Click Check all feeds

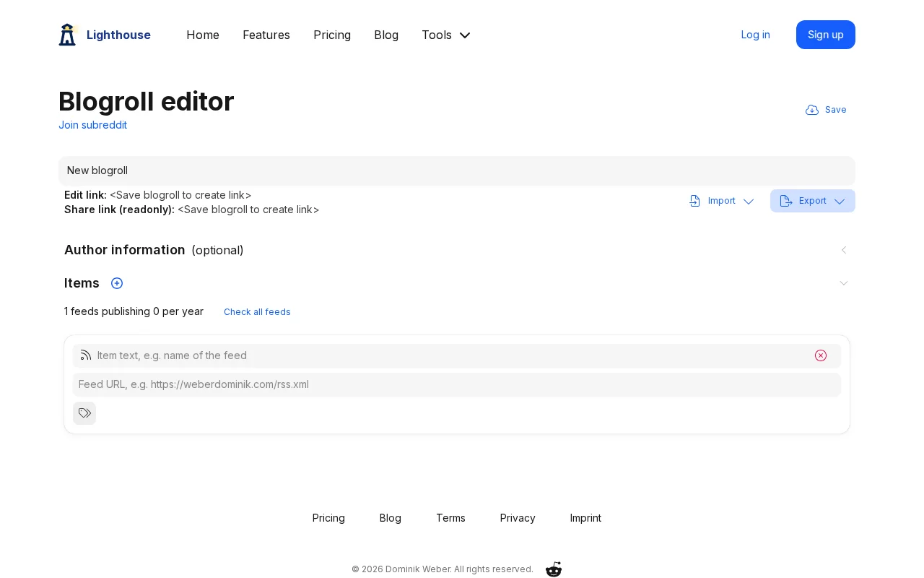(257, 312)
